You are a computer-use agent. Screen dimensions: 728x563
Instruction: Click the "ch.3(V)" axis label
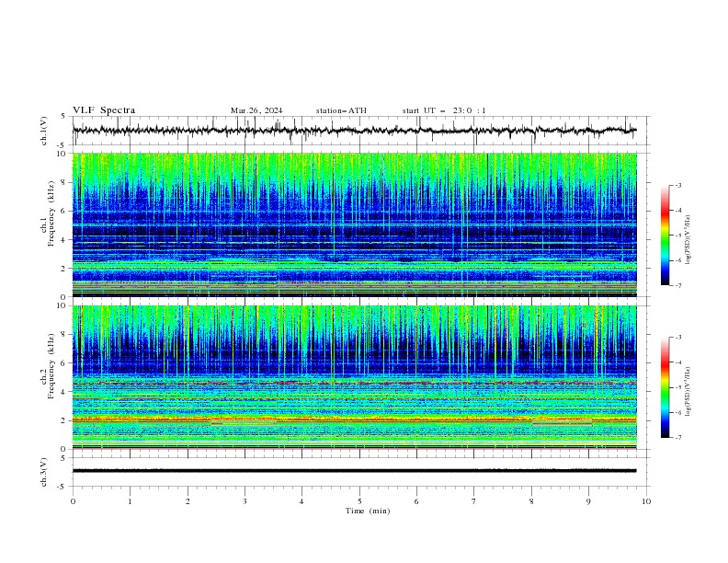tap(44, 472)
